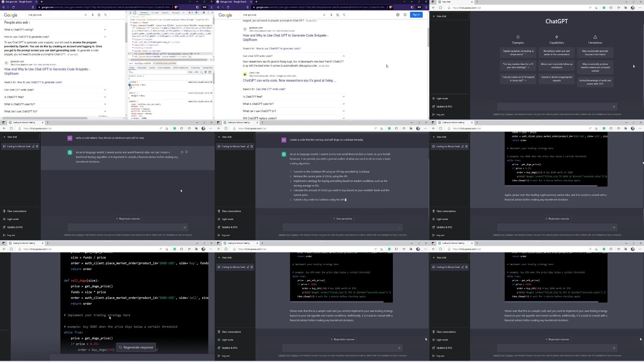
Task: Click the search-by-image camera icon in the Google window with DevTools
Action: click(x=99, y=15)
